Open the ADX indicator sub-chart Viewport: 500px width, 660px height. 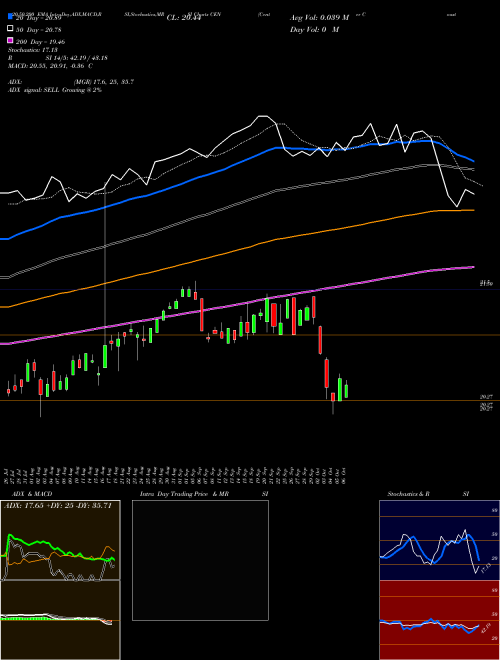(x=60, y=540)
